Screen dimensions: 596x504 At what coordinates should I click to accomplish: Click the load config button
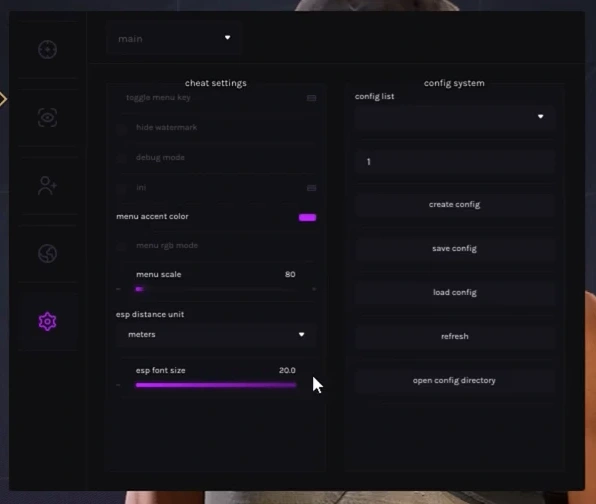tap(455, 293)
